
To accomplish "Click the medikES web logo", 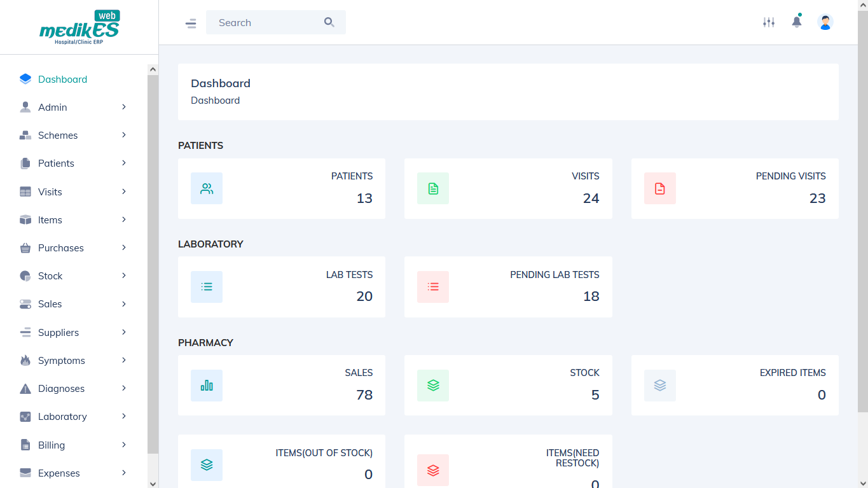I will (x=79, y=27).
